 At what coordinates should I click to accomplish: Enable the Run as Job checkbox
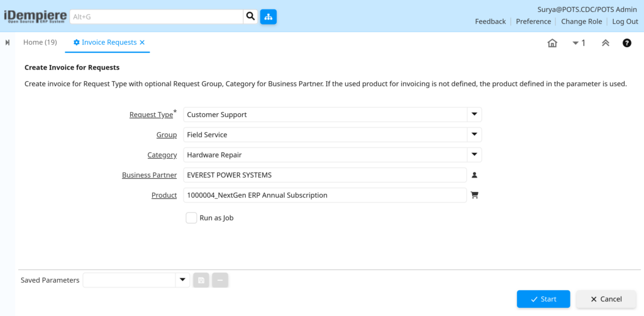pos(191,218)
